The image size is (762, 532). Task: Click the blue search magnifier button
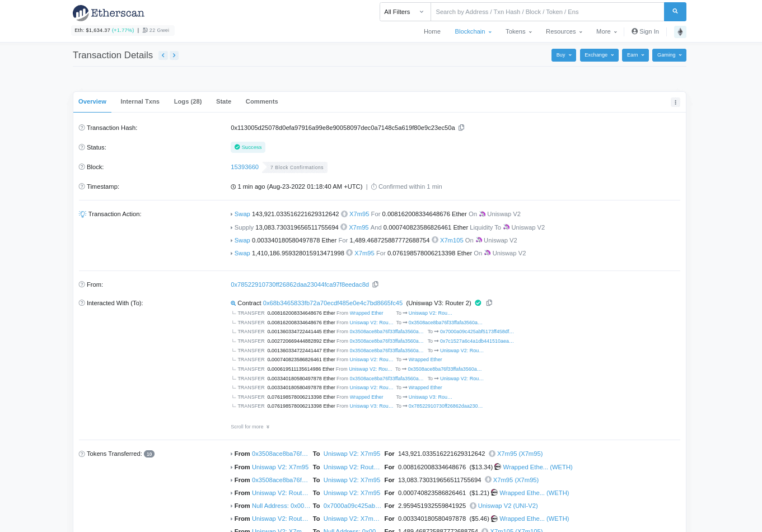point(675,12)
